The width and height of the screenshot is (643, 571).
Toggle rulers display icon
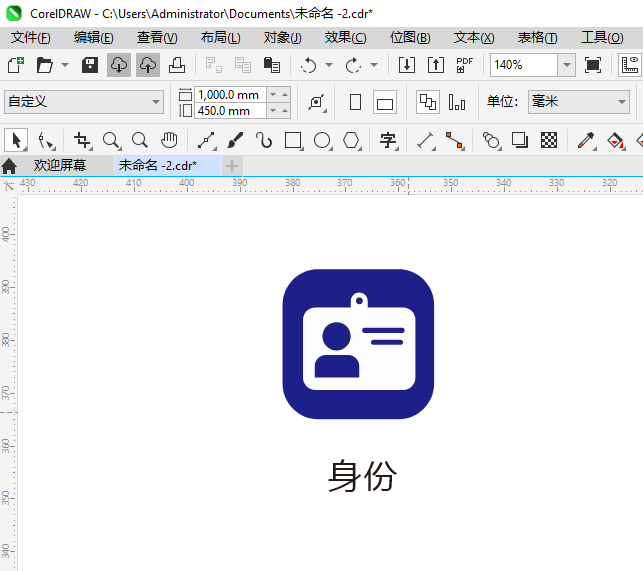click(x=630, y=65)
